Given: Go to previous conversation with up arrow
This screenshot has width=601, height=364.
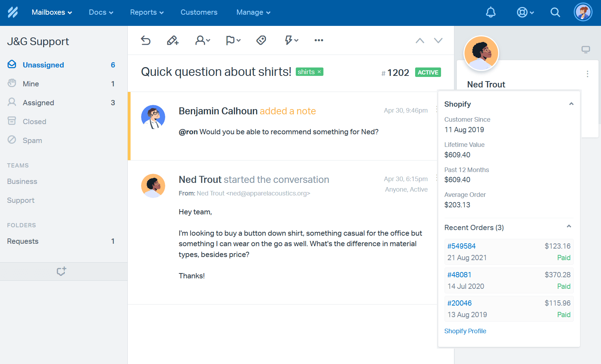Looking at the screenshot, I should [420, 41].
